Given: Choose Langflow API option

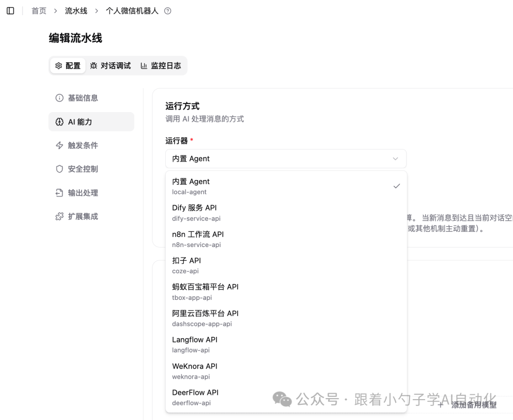Looking at the screenshot, I should click(286, 345).
